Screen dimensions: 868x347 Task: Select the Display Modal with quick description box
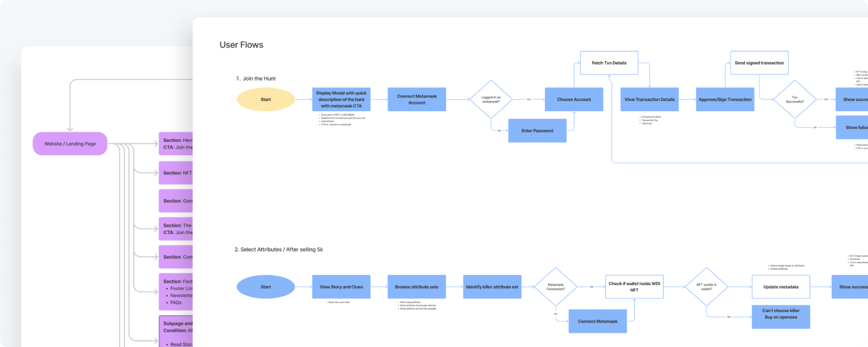(341, 100)
